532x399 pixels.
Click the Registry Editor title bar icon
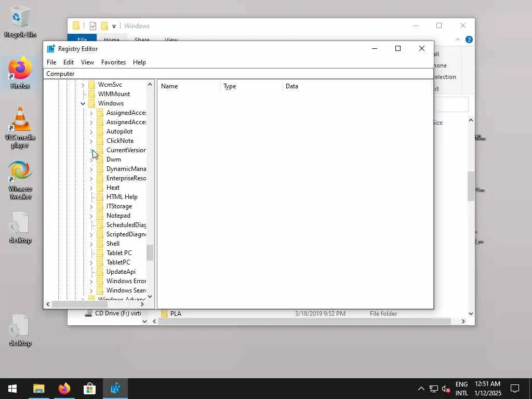point(51,48)
